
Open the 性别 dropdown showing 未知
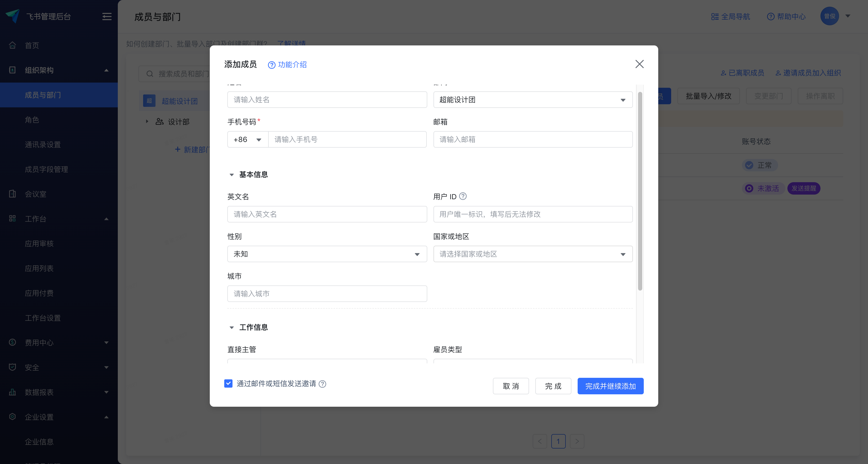327,254
